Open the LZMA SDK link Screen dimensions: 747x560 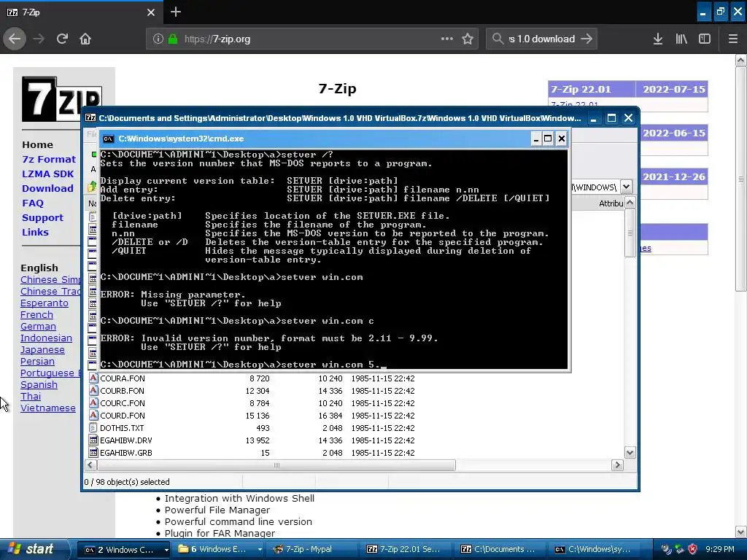click(47, 174)
